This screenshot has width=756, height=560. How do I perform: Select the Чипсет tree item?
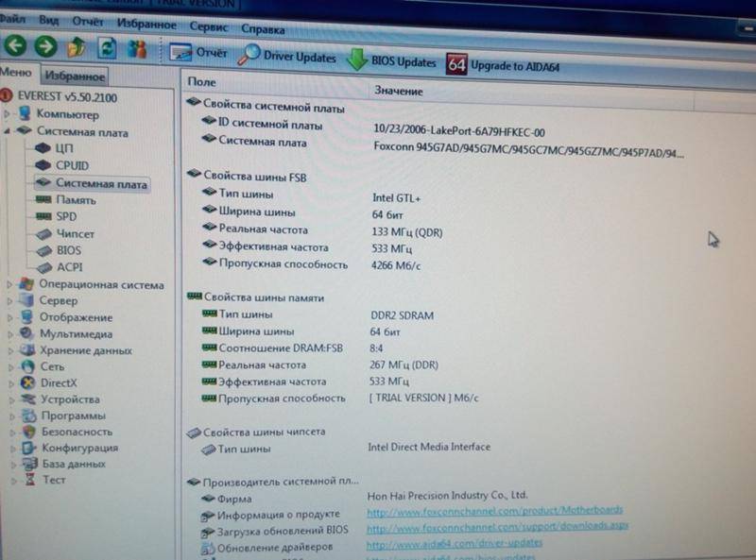tap(76, 234)
